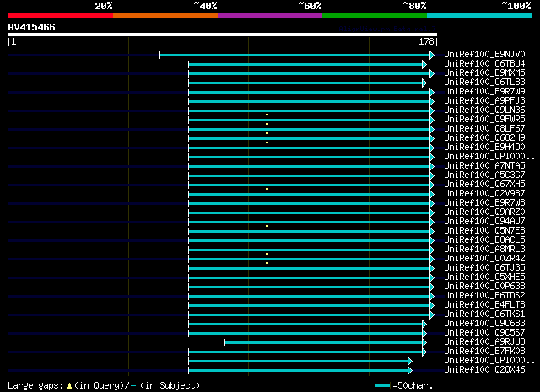Select the UniRef100_A9RJU8 label

484,342
